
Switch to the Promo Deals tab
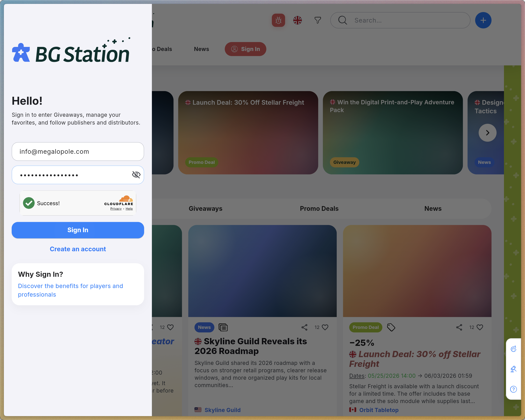pos(319,208)
